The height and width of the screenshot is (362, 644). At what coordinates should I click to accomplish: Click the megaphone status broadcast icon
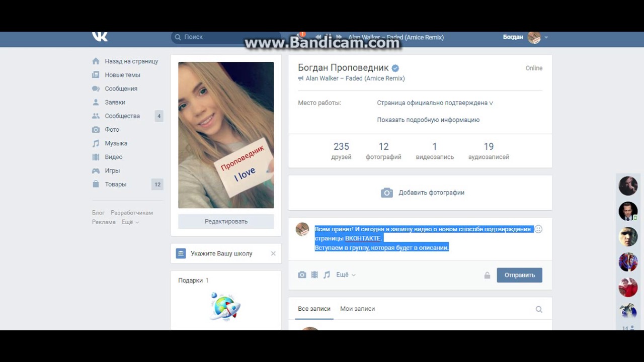[x=301, y=78]
